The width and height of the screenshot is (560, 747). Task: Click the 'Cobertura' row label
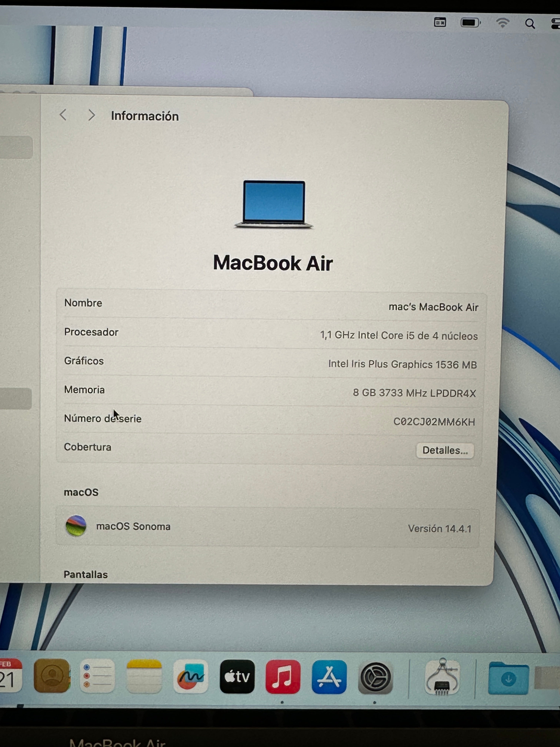pyautogui.click(x=87, y=447)
